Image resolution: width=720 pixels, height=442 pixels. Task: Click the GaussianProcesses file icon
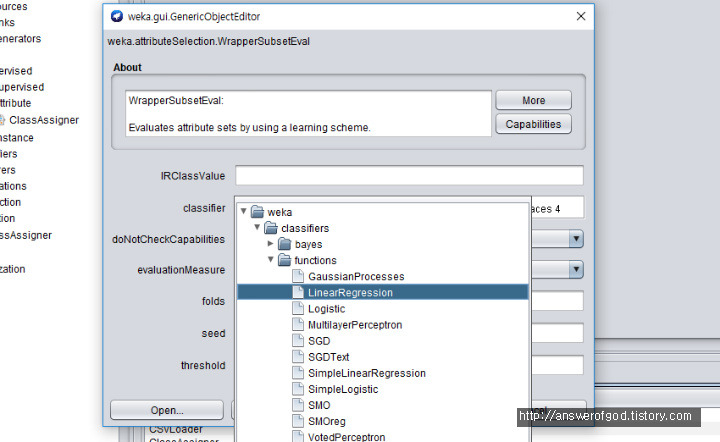pyautogui.click(x=298, y=276)
